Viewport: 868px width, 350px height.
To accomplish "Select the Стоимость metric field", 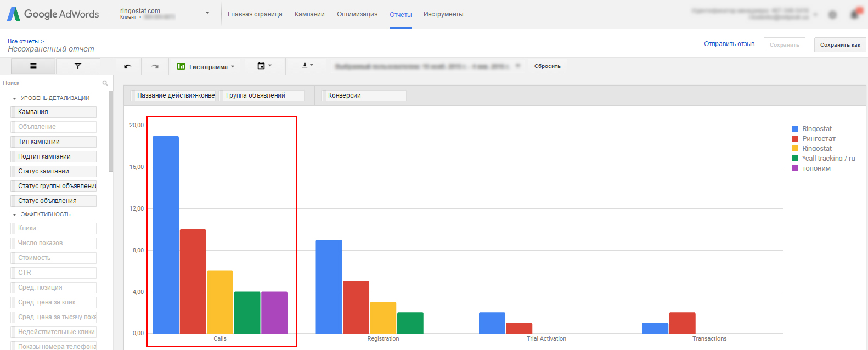I will click(54, 258).
